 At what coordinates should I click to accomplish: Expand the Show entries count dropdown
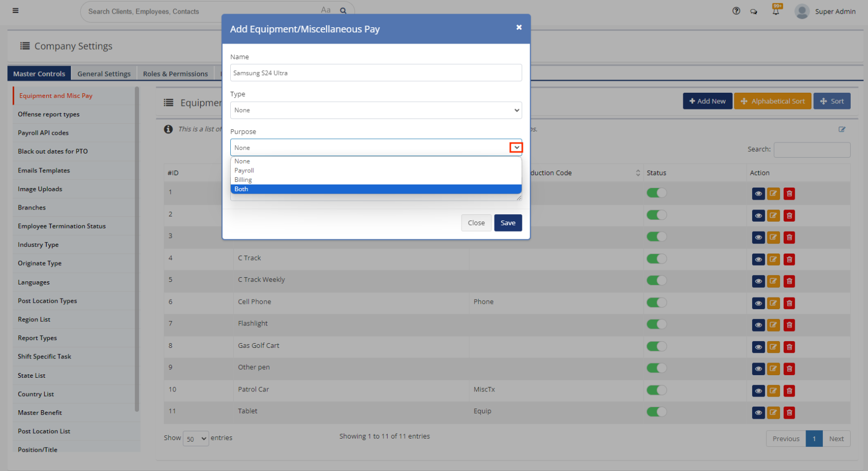tap(196, 439)
